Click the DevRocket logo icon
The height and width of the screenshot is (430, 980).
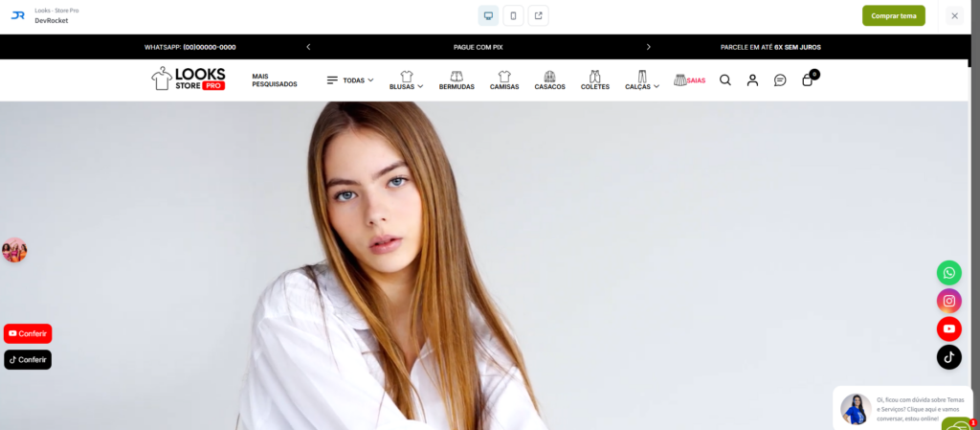coord(18,15)
